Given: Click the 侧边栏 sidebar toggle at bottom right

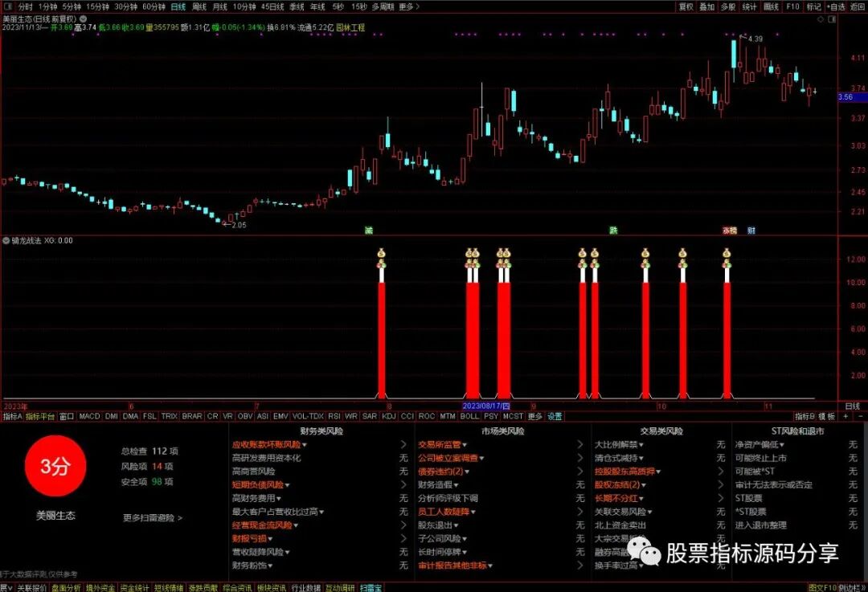Looking at the screenshot, I should coord(851,587).
